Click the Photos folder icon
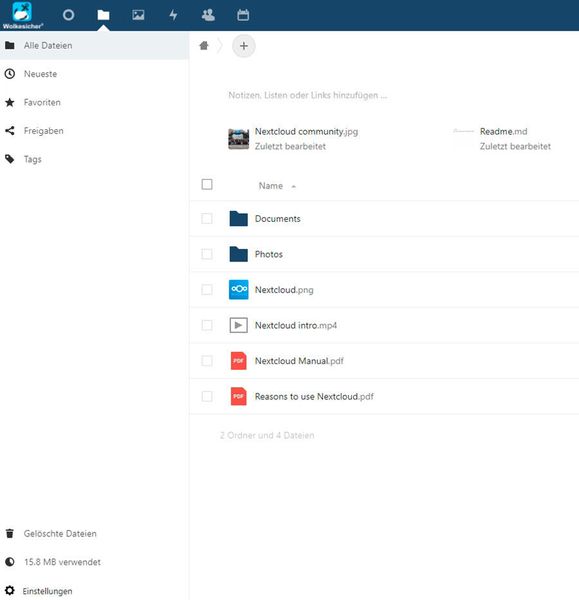 click(x=238, y=254)
